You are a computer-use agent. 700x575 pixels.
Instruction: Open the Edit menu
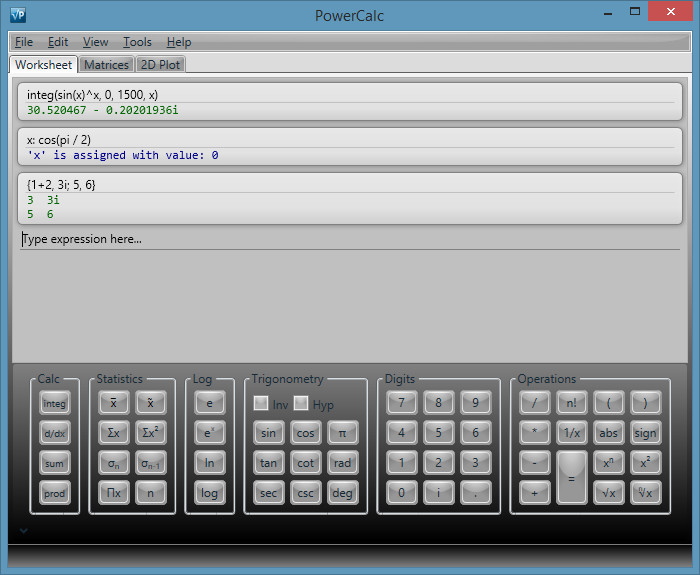click(58, 42)
